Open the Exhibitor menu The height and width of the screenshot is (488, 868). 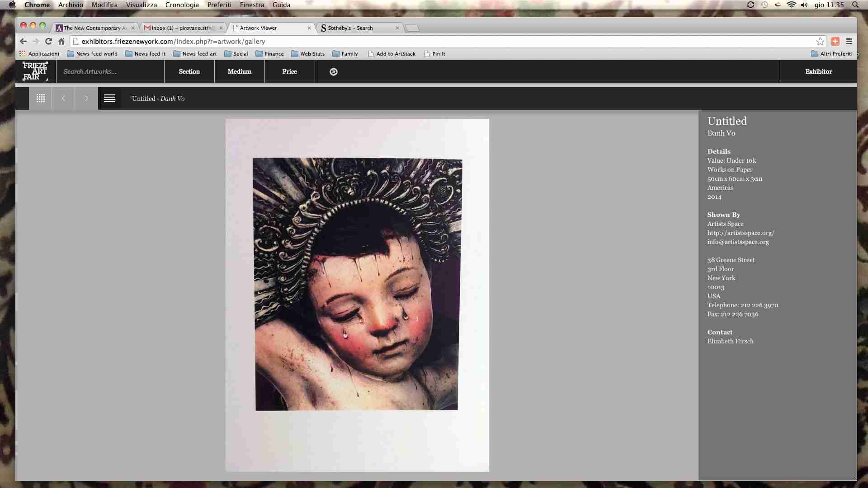pyautogui.click(x=818, y=71)
